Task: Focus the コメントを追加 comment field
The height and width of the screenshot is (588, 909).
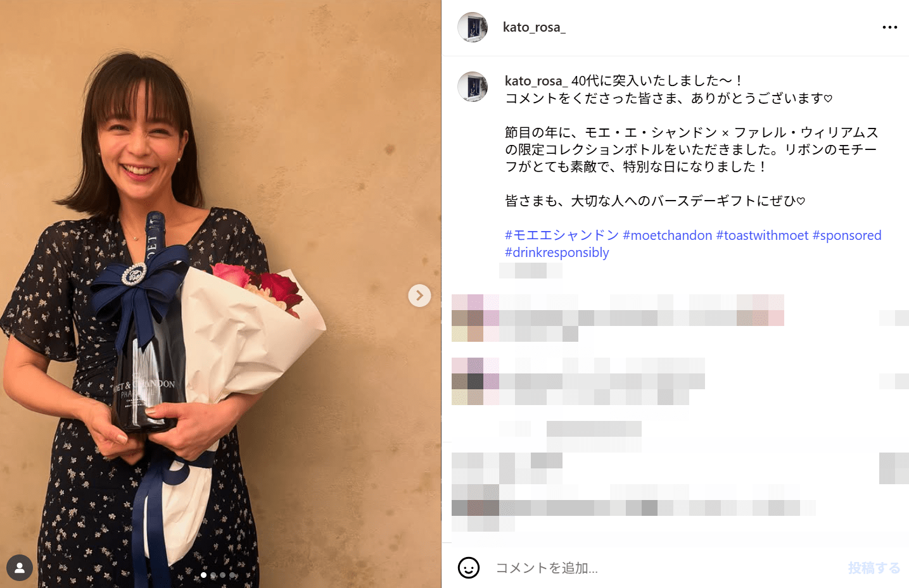Action: tap(665, 568)
